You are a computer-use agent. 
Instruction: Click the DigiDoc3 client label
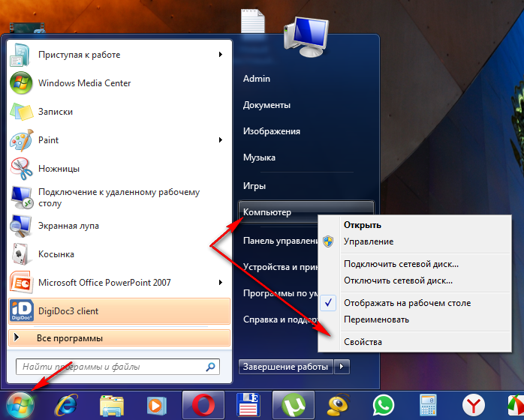pos(68,311)
